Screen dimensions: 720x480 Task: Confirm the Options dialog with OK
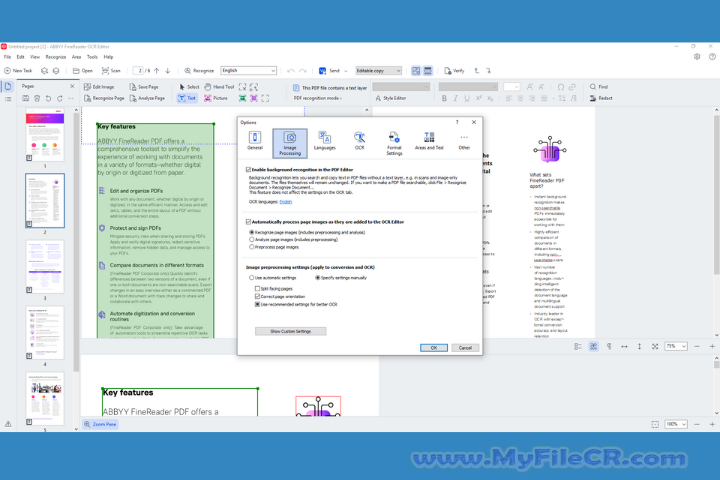click(x=434, y=348)
